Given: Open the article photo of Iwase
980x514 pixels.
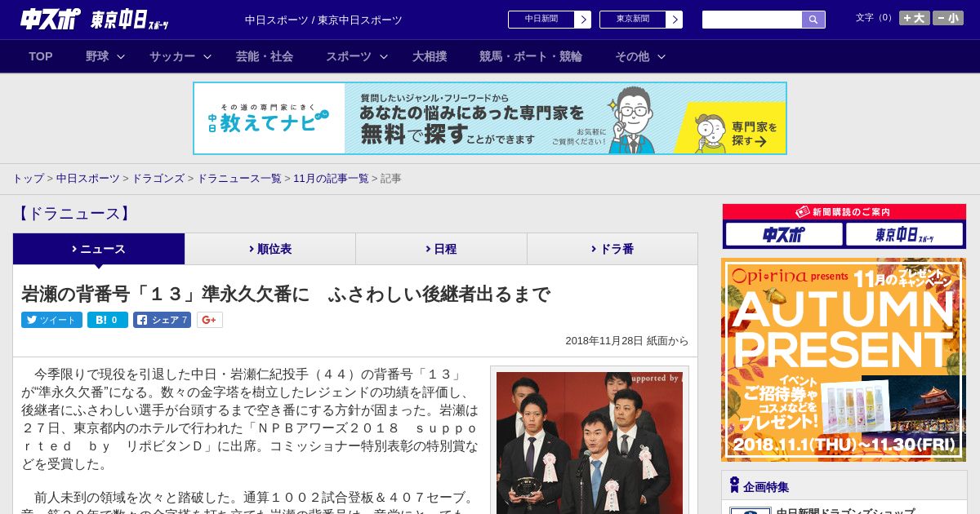Looking at the screenshot, I should tap(590, 443).
